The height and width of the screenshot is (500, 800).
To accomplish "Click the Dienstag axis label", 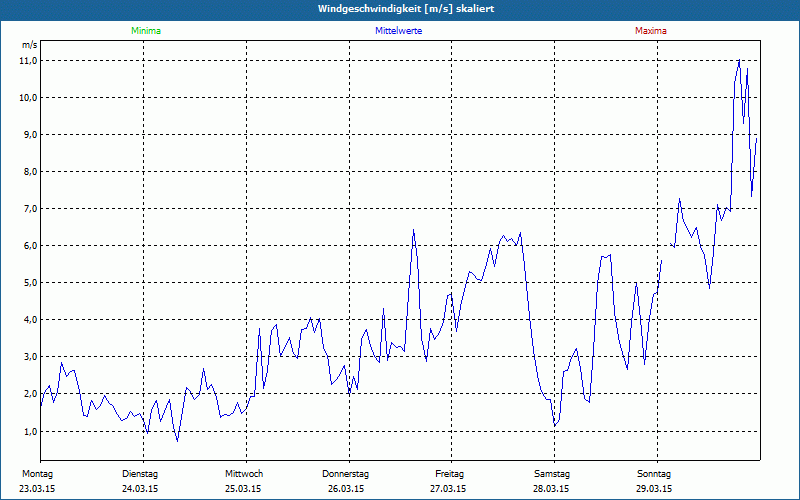I will pos(140,474).
